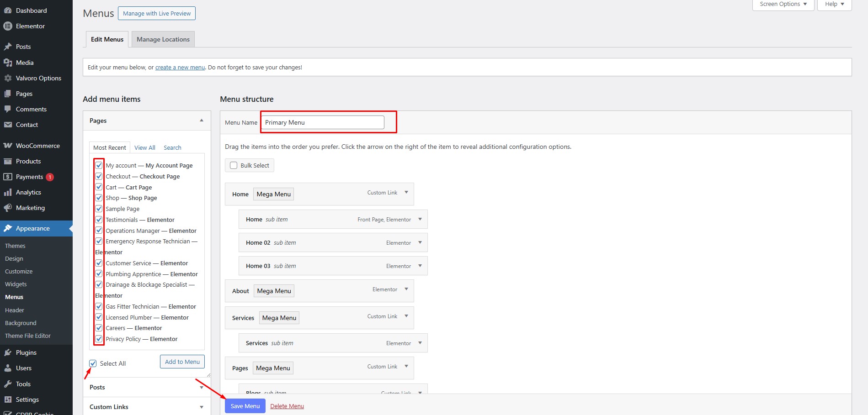Viewport: 868px width, 415px height.
Task: Click the Posts pushpin icon
Action: tap(8, 47)
